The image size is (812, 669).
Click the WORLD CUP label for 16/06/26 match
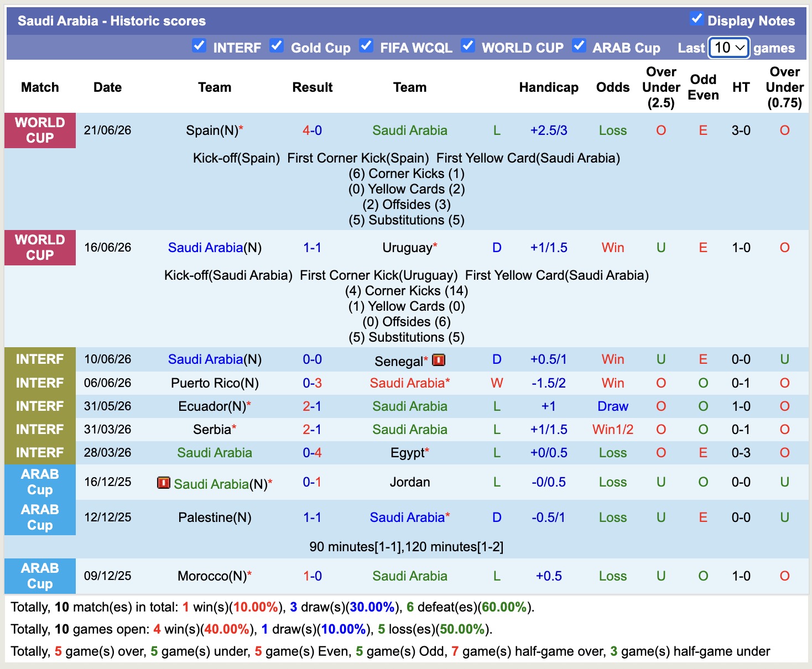point(40,248)
